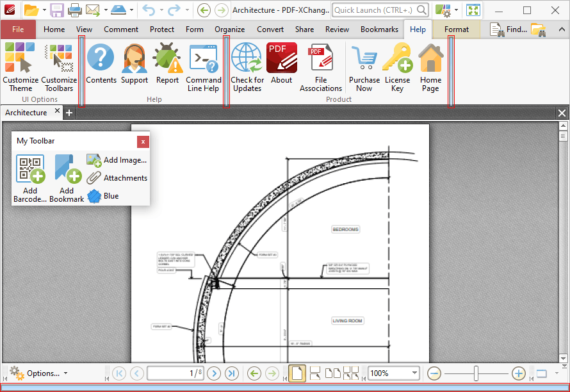This screenshot has width=570, height=392.
Task: Expand the Email dropdown arrow
Action: click(106, 10)
